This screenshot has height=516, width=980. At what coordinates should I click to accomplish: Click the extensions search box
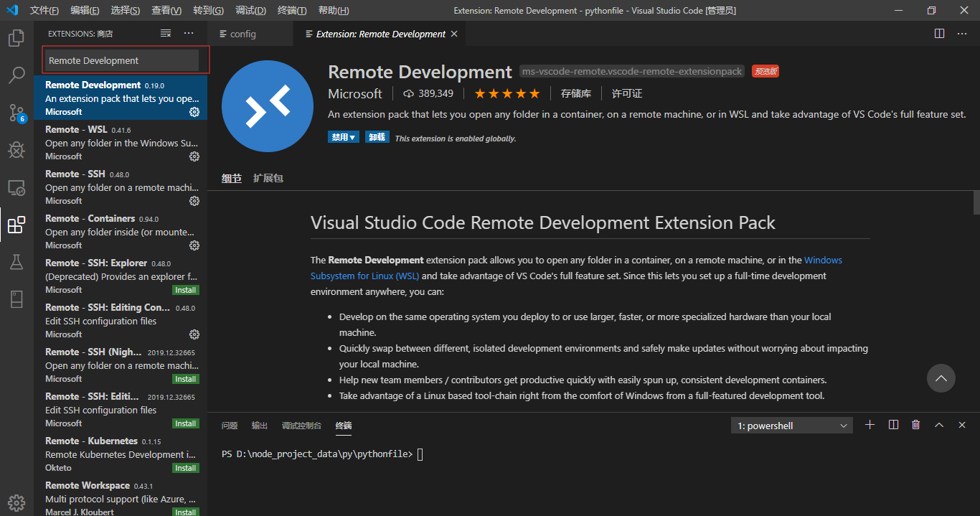[122, 60]
